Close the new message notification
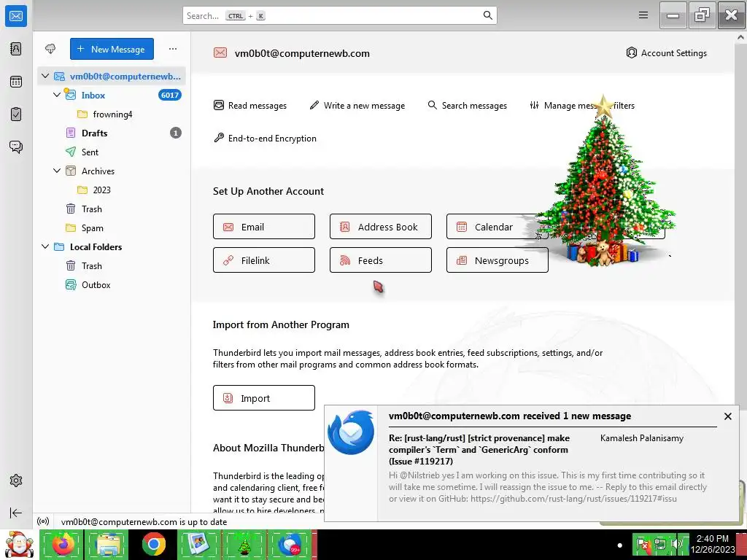This screenshot has width=747, height=560. pyautogui.click(x=727, y=416)
